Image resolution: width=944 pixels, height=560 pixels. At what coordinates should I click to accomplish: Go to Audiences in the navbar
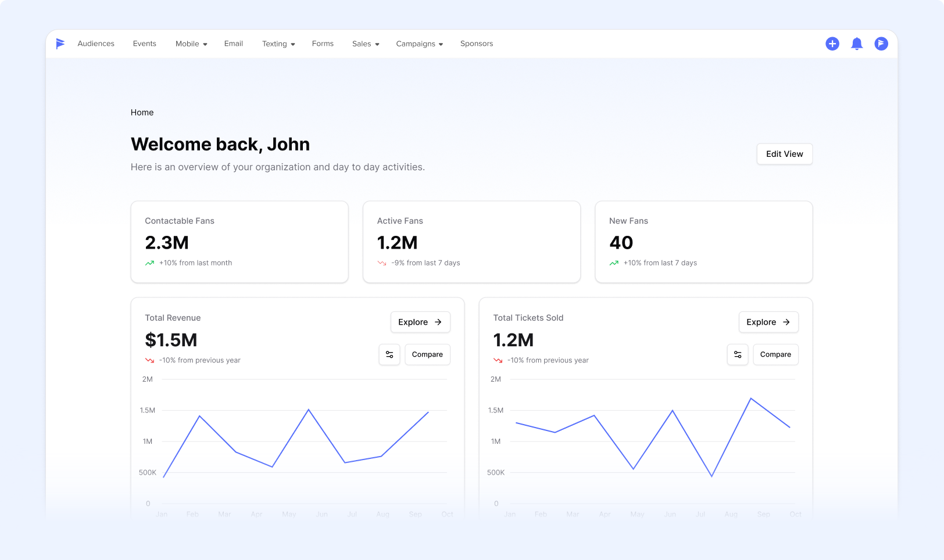click(96, 44)
